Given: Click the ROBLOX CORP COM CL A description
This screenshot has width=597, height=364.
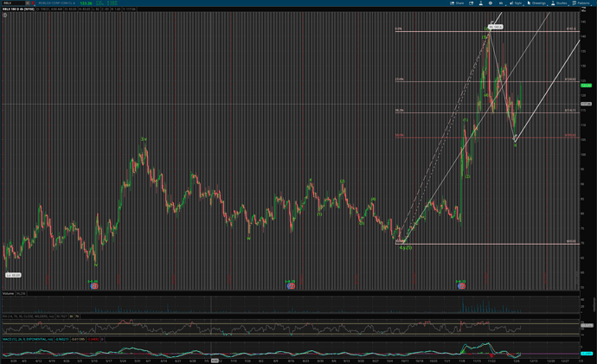Looking at the screenshot, I should pos(56,3).
